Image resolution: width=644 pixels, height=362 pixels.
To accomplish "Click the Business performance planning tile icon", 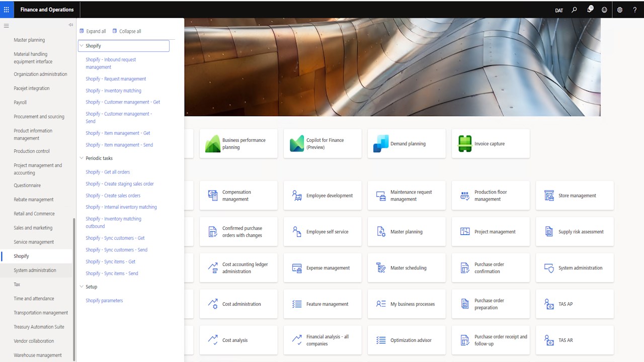I will click(x=213, y=144).
